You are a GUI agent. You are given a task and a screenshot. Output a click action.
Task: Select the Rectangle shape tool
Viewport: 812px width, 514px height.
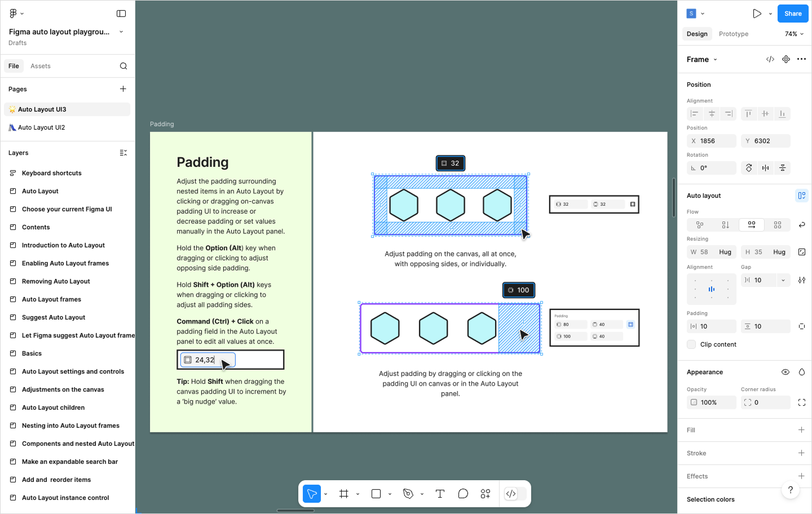point(375,494)
